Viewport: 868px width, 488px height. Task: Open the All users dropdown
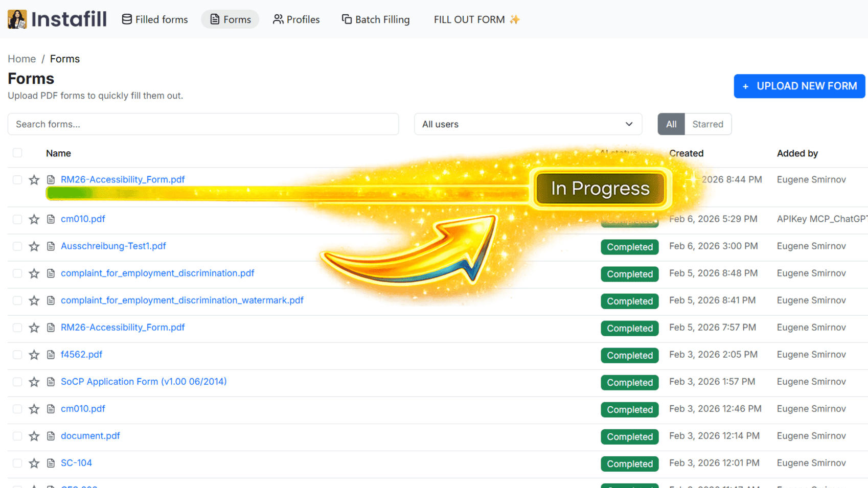click(527, 124)
